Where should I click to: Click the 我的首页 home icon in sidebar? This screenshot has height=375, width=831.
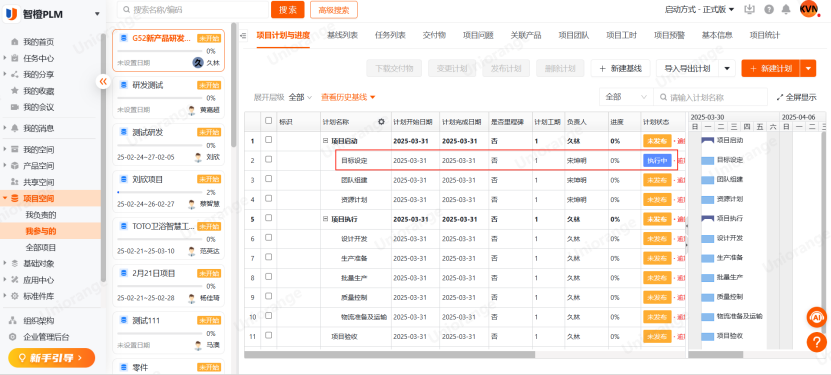tap(14, 42)
